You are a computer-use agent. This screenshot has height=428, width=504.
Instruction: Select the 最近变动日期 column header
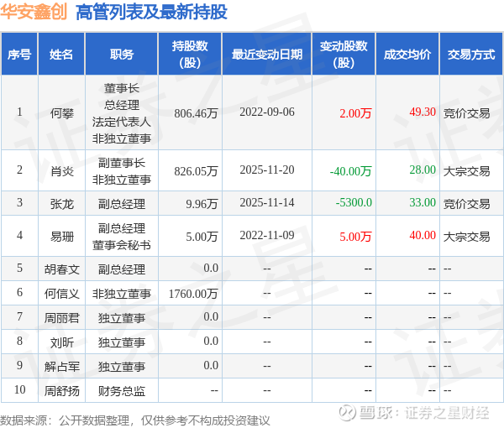coord(267,55)
